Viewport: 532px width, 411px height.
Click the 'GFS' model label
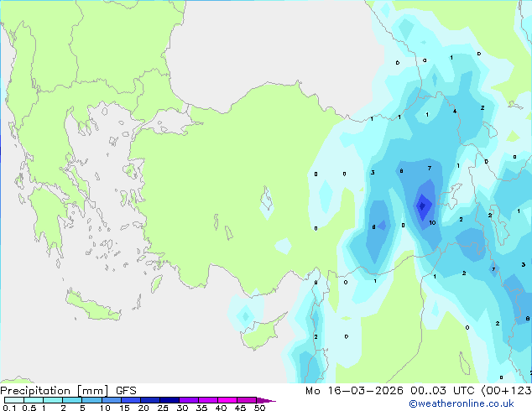click(x=126, y=391)
